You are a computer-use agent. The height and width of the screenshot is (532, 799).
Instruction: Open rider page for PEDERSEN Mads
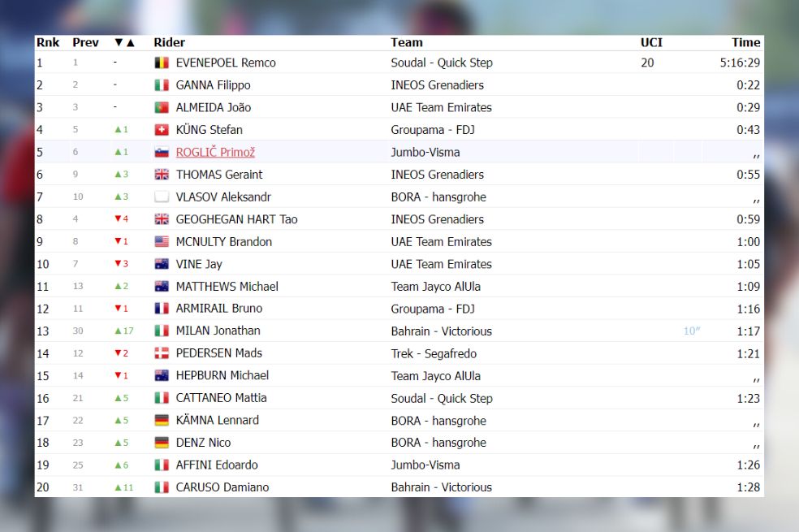(x=219, y=353)
